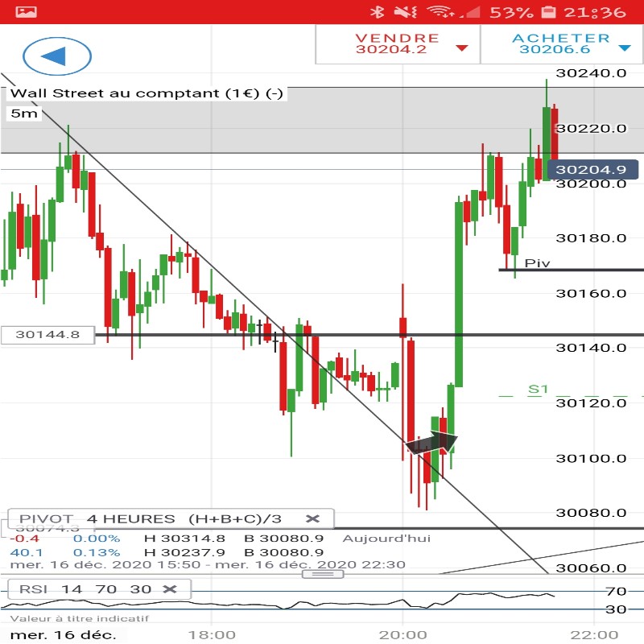The width and height of the screenshot is (644, 644).
Task: Tap the 18:00 time axis label
Action: pyautogui.click(x=212, y=634)
